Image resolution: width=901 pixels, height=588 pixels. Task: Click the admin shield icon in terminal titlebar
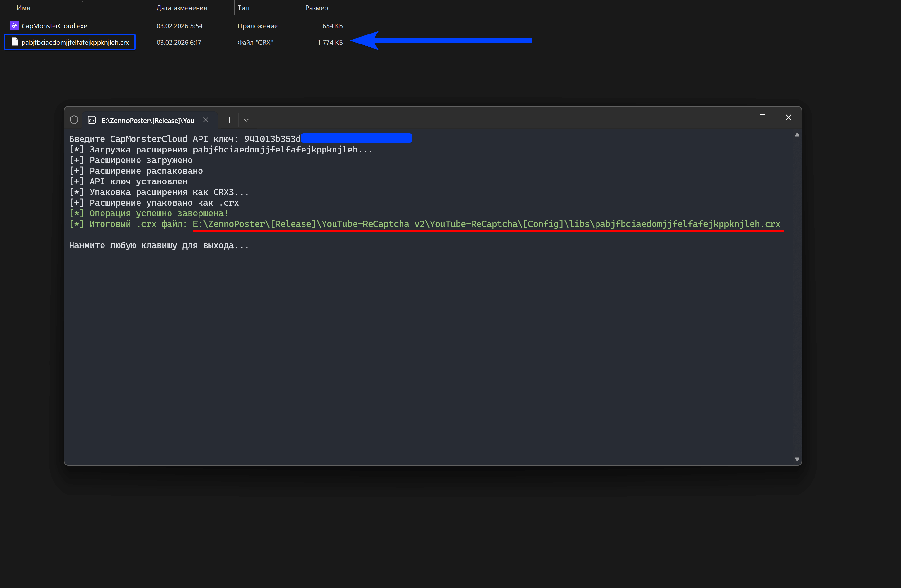click(74, 120)
